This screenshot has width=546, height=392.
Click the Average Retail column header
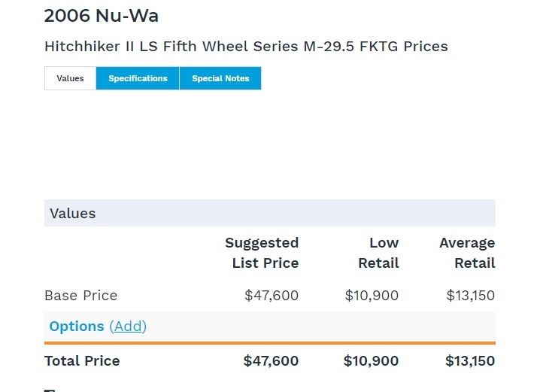tap(467, 253)
